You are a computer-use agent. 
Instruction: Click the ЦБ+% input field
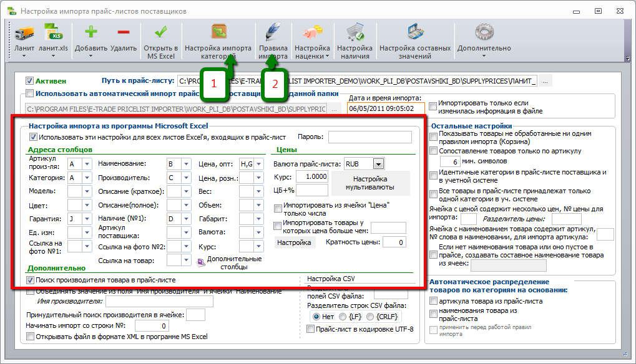[312, 190]
